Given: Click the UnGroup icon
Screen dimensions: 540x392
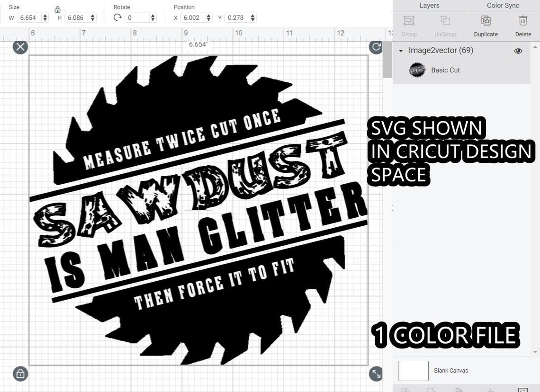Looking at the screenshot, I should tap(445, 21).
